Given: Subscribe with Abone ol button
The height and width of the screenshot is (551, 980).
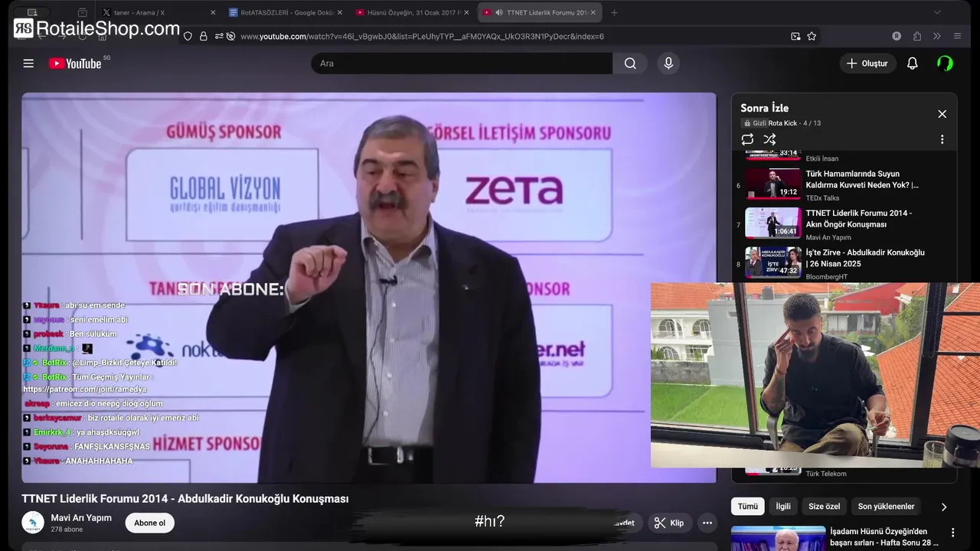Looking at the screenshot, I should click(149, 523).
